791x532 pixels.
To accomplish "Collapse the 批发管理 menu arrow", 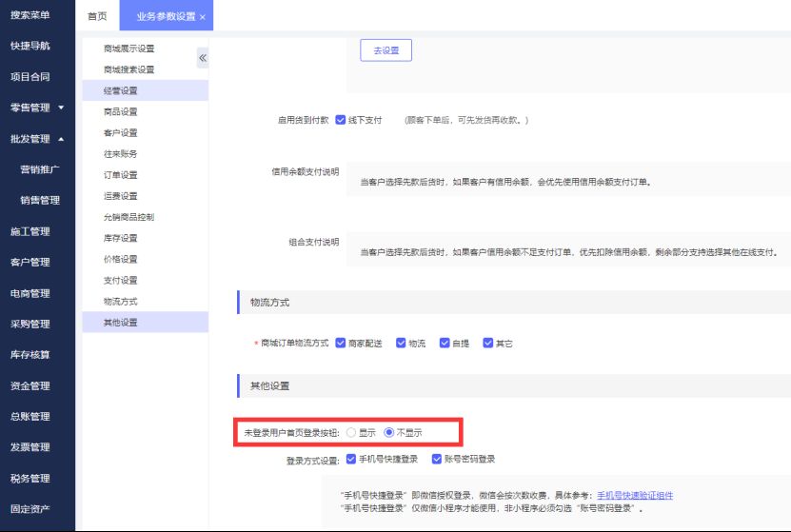I will (x=62, y=139).
